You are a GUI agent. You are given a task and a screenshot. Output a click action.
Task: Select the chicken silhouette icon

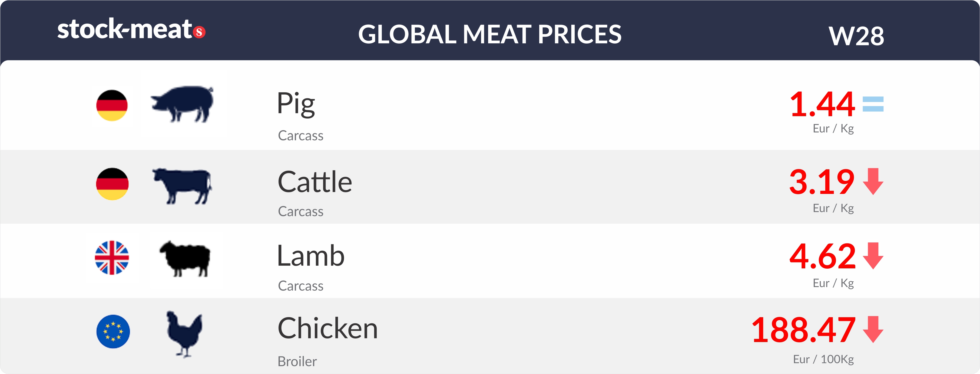(x=184, y=334)
